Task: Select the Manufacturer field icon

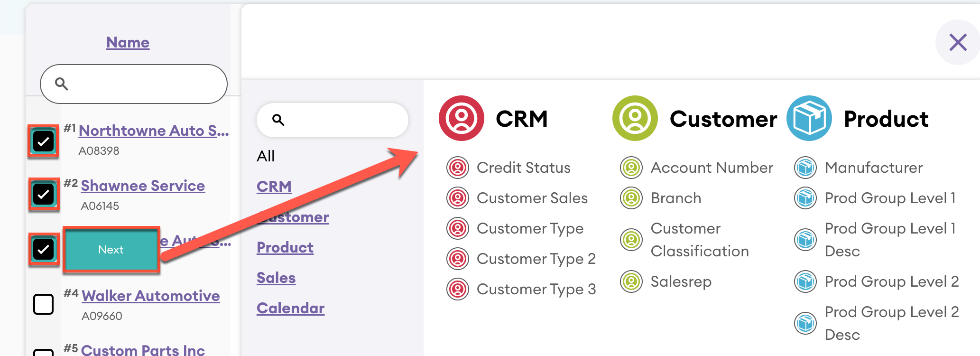Action: pyautogui.click(x=805, y=168)
